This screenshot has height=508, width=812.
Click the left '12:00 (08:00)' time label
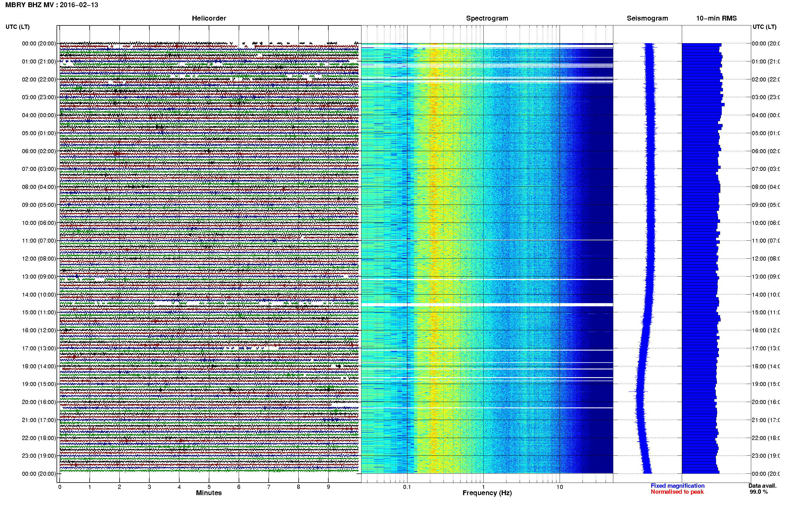[x=39, y=259]
